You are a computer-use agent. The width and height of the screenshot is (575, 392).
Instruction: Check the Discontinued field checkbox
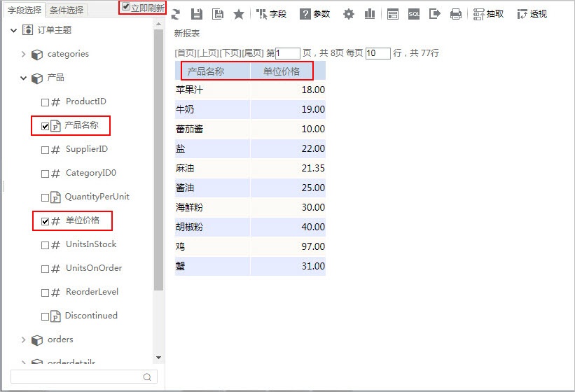click(45, 316)
